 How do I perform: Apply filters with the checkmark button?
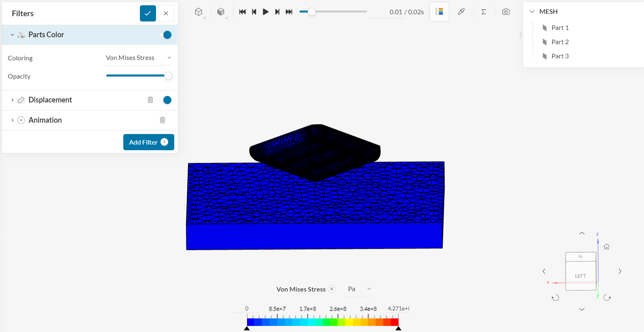tap(148, 13)
